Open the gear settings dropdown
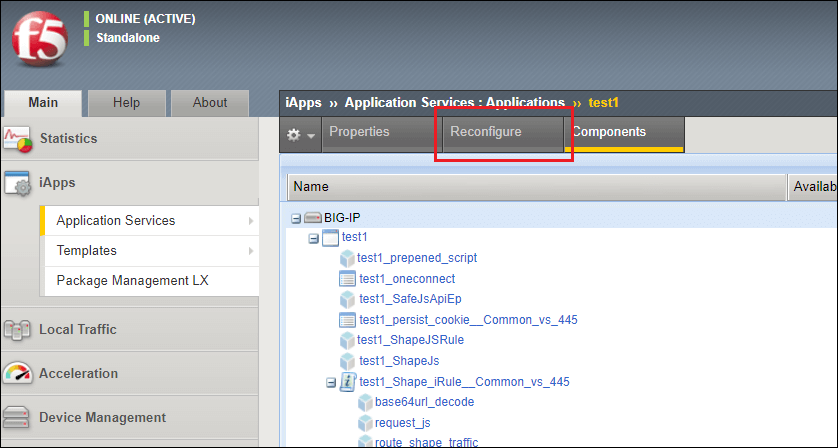 coord(300,133)
